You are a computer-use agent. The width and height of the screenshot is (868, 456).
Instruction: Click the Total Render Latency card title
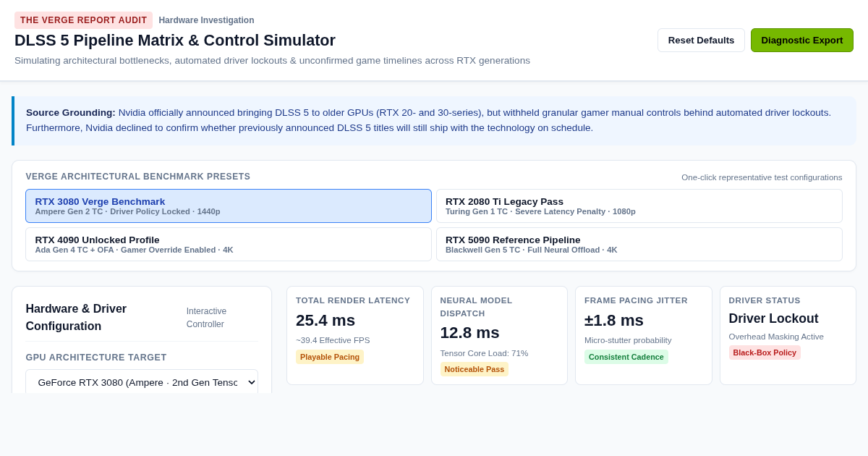coord(353,300)
